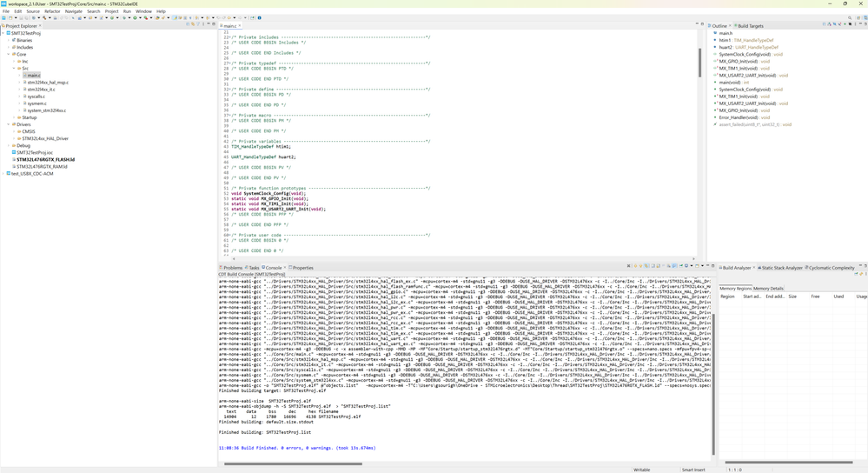This screenshot has width=868, height=473.
Task: Toggle Word Wrap in the console toolbar
Action: point(663,266)
